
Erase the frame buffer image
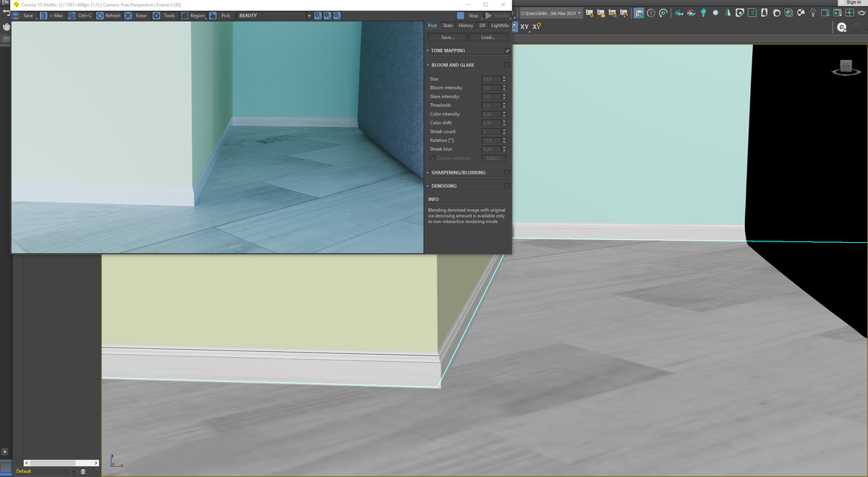(x=136, y=15)
